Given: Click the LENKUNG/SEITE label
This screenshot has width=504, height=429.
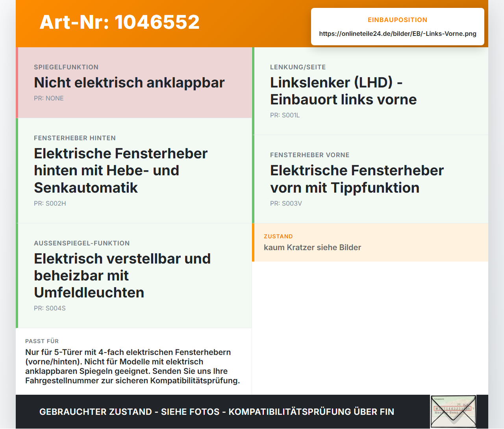Looking at the screenshot, I should pos(298,67).
